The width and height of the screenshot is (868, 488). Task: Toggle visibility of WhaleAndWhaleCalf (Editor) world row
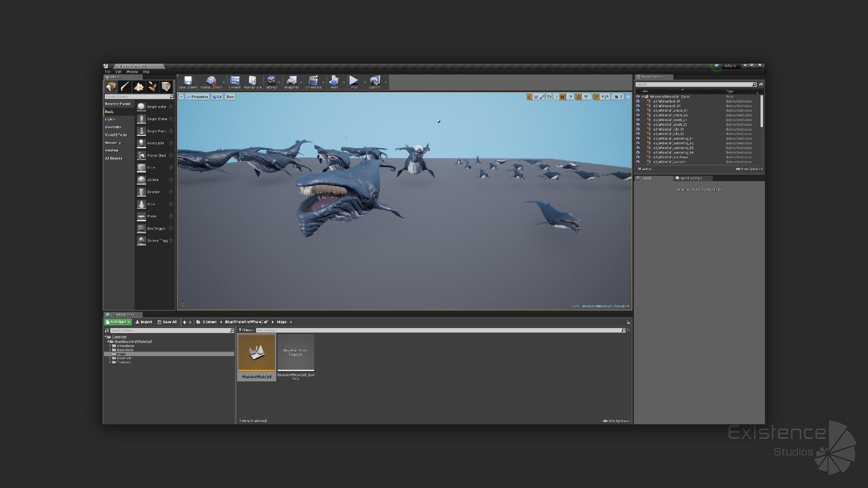click(x=638, y=97)
